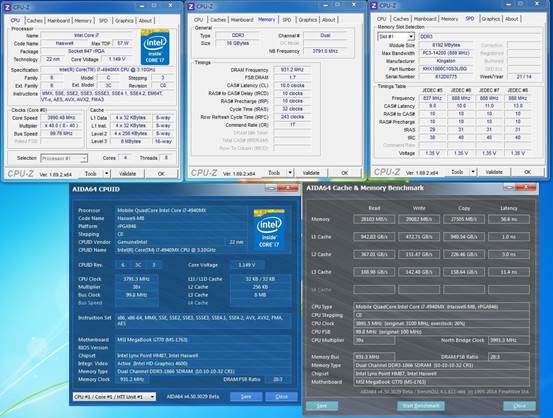
Task: Open the Memory tab in the CPU-Z SPD window
Action: point(449,19)
